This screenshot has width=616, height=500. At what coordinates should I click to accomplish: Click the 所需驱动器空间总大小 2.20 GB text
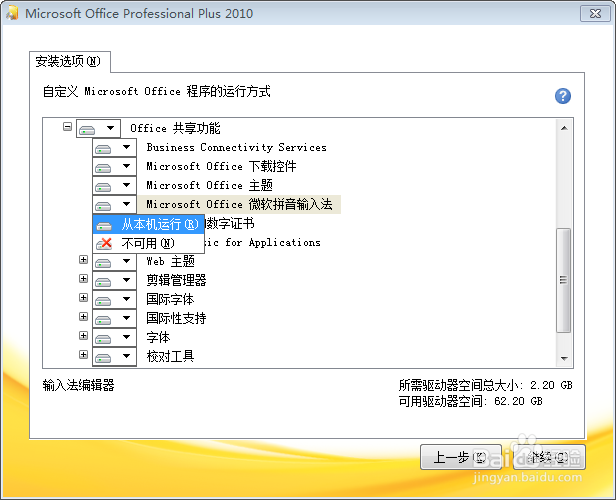(485, 385)
